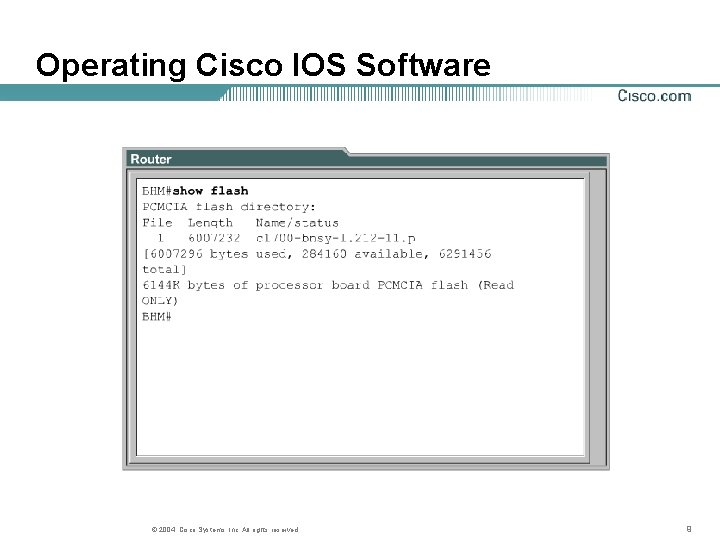The width and height of the screenshot is (720, 540).
Task: Click the word "total]" in terminal
Action: click(x=164, y=270)
